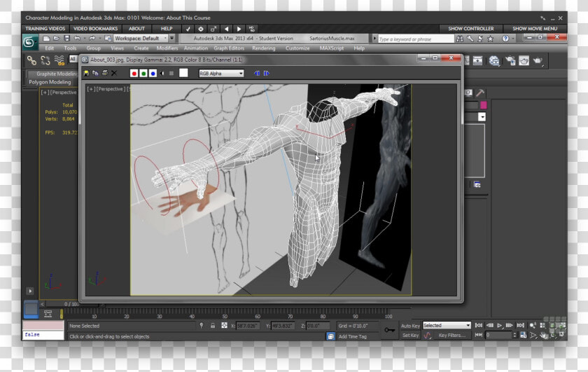Toggle the red channel in image viewer
588x372 pixels.
click(134, 73)
